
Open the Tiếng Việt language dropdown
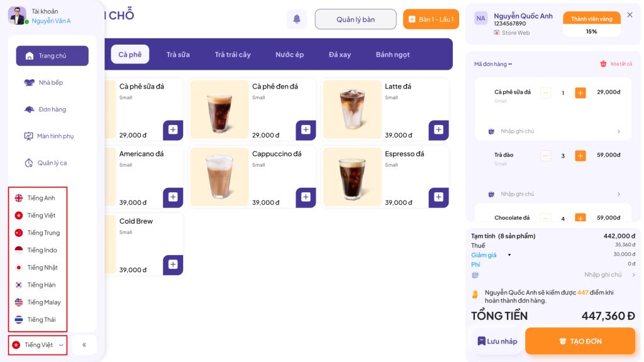point(38,345)
